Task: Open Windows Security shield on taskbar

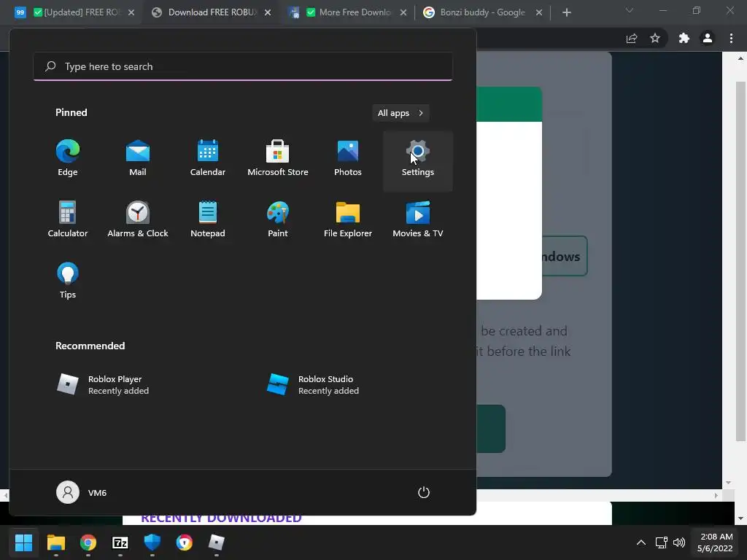Action: tap(152, 542)
